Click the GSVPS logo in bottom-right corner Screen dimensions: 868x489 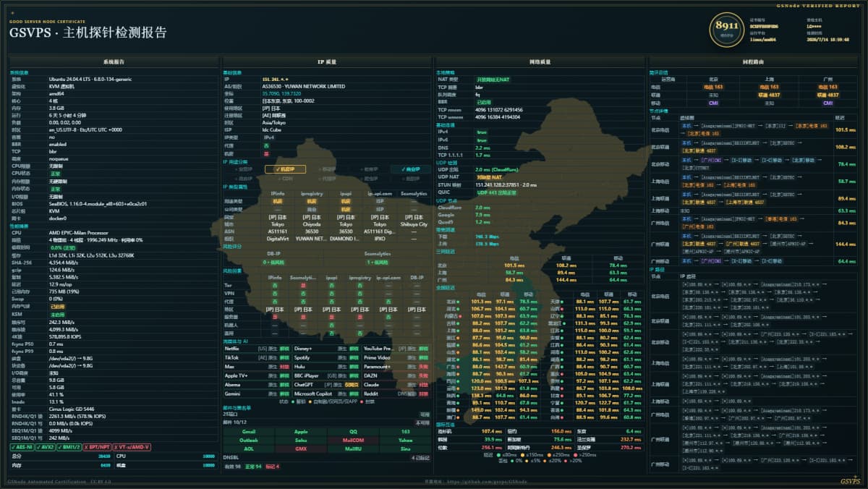pyautogui.click(x=850, y=480)
